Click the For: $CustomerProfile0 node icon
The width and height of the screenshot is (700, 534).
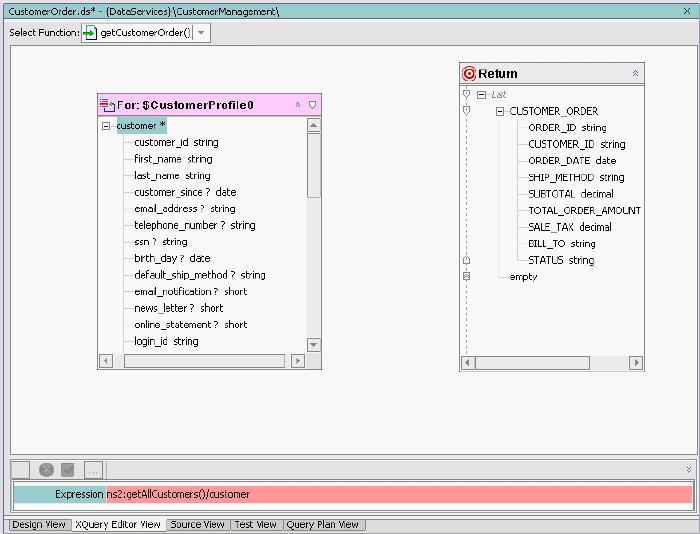(107, 105)
